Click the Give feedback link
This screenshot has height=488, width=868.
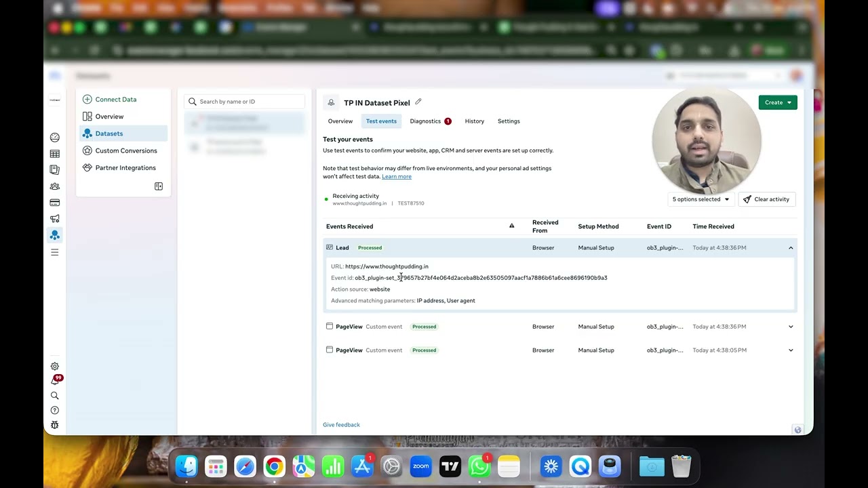pos(341,425)
